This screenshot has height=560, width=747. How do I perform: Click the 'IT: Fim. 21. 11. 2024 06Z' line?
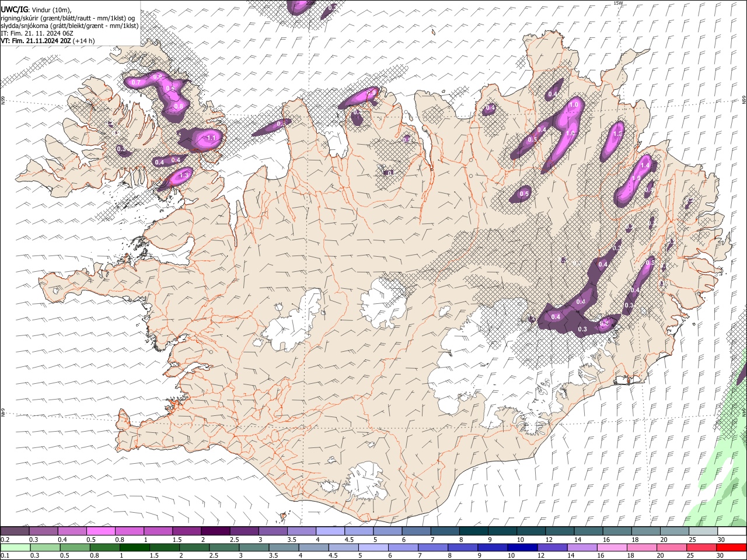click(x=37, y=33)
